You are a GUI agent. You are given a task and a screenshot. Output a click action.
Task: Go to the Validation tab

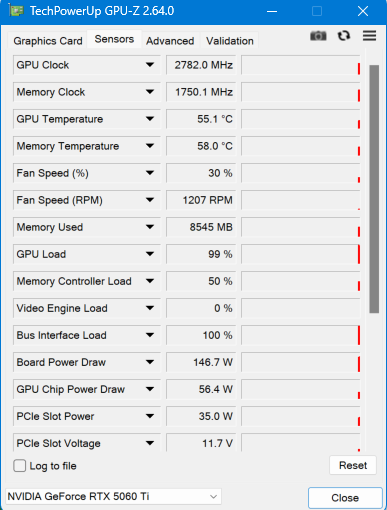click(x=230, y=41)
